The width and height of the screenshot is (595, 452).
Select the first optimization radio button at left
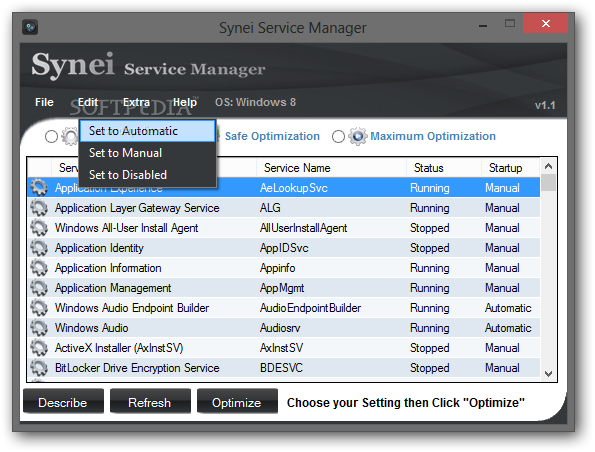tap(51, 137)
